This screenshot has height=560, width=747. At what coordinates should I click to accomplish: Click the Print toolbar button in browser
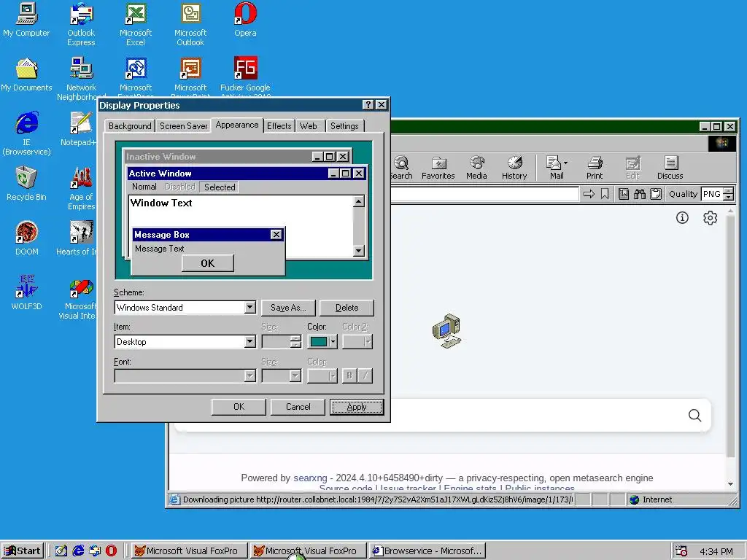point(595,168)
